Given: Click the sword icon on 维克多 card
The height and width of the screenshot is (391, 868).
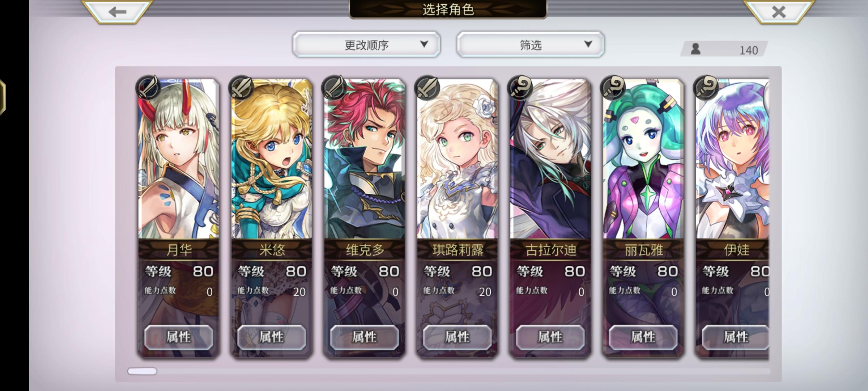Looking at the screenshot, I should click(x=334, y=87).
